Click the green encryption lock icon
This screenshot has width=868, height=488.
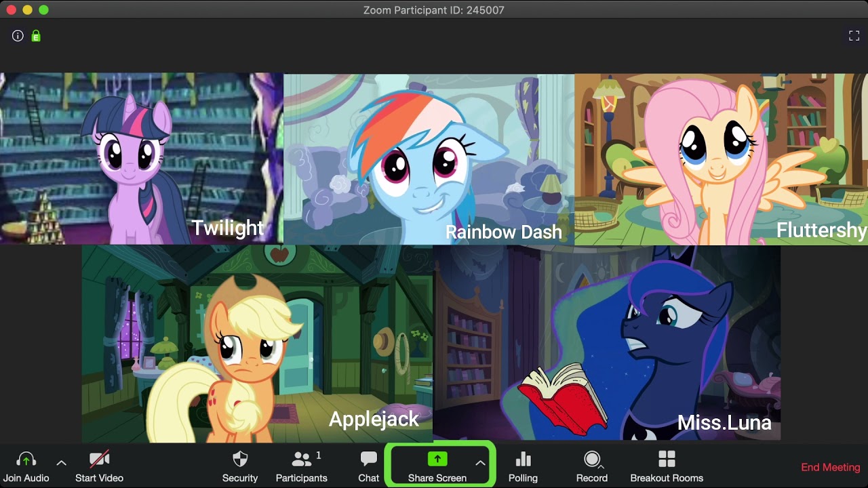(36, 36)
